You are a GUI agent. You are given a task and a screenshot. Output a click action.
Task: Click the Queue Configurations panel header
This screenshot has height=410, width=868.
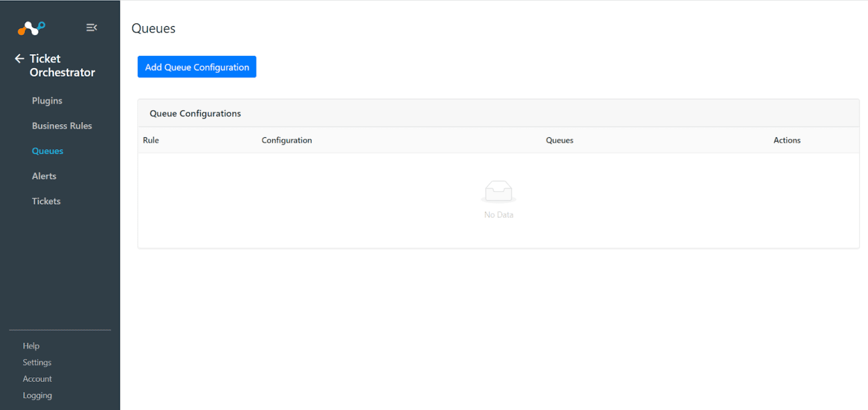pos(195,113)
